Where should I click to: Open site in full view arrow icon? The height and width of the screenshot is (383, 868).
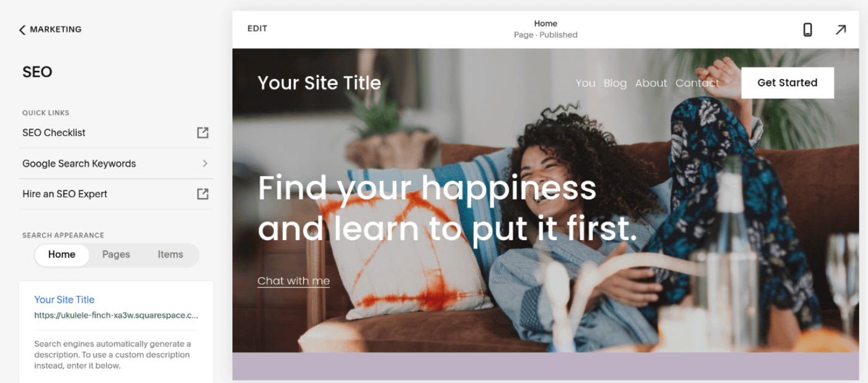(x=841, y=29)
